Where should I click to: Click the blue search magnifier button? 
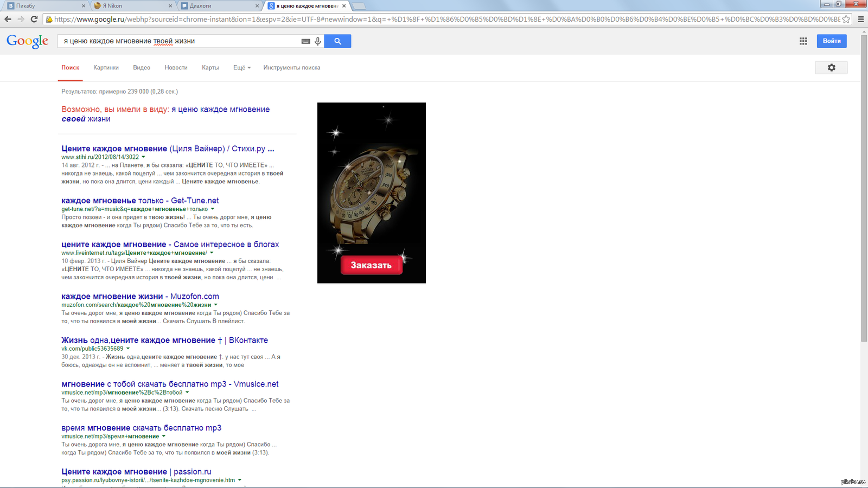[337, 41]
